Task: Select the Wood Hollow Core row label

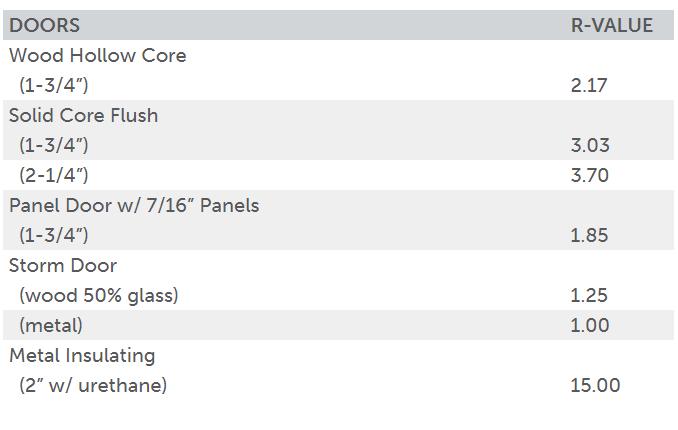Action: tap(97, 55)
